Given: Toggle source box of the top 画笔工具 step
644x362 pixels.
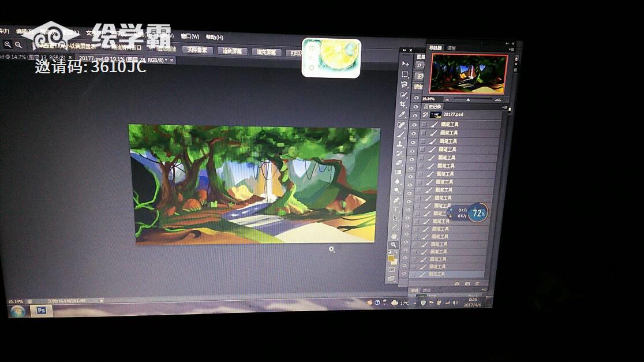Looking at the screenshot, I should point(424,124).
